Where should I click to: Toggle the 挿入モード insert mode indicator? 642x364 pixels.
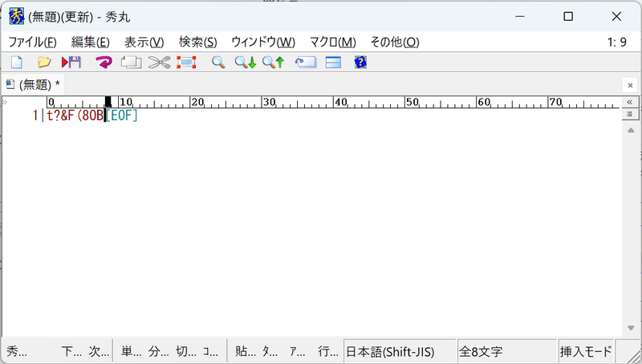click(x=586, y=351)
